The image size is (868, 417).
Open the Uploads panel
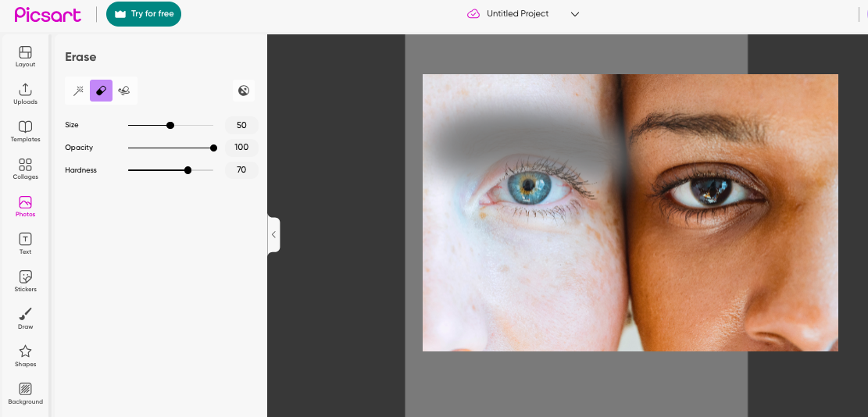26,94
